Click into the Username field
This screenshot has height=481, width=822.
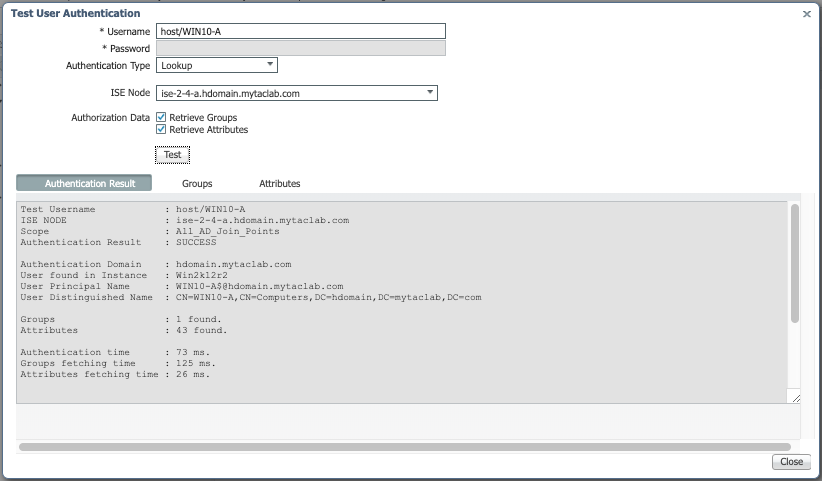(301, 31)
